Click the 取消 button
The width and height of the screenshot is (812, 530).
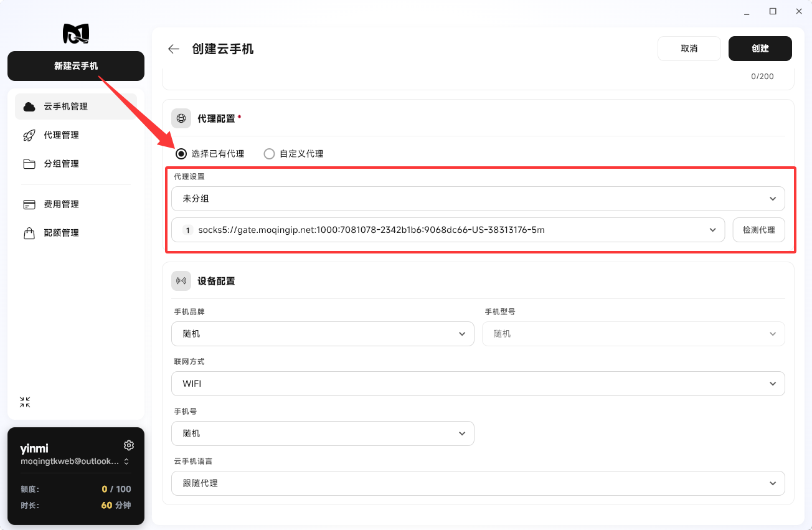689,49
